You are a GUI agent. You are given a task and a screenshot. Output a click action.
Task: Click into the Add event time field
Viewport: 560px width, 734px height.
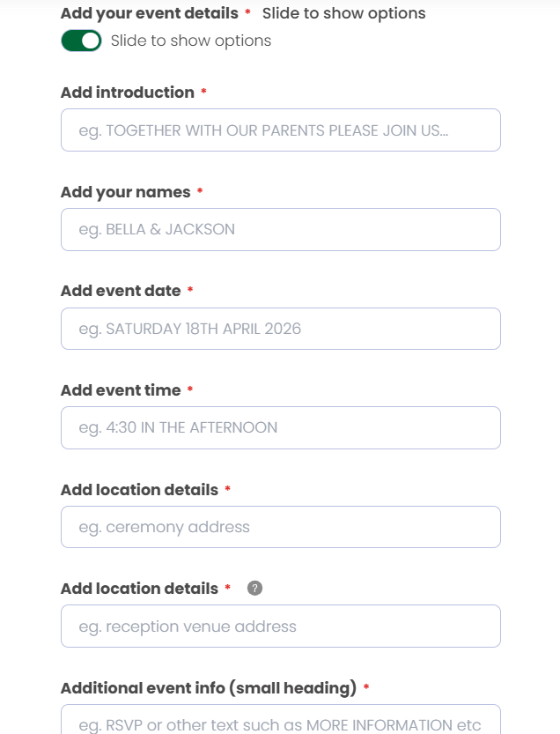click(280, 427)
